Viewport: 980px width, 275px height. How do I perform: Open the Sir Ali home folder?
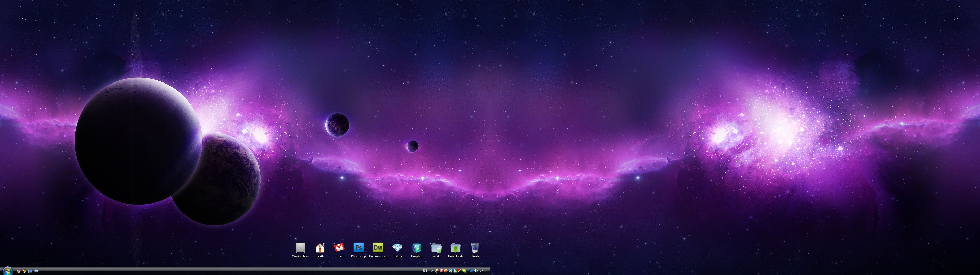pyautogui.click(x=320, y=248)
